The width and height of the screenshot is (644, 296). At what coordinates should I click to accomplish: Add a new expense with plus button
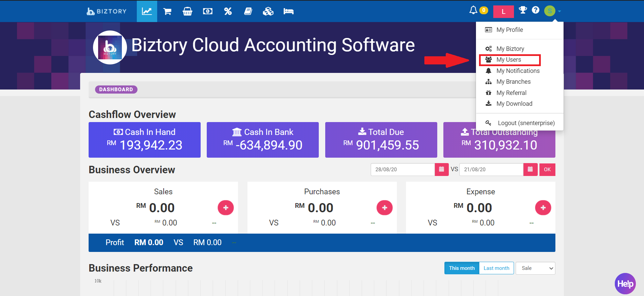(x=543, y=208)
